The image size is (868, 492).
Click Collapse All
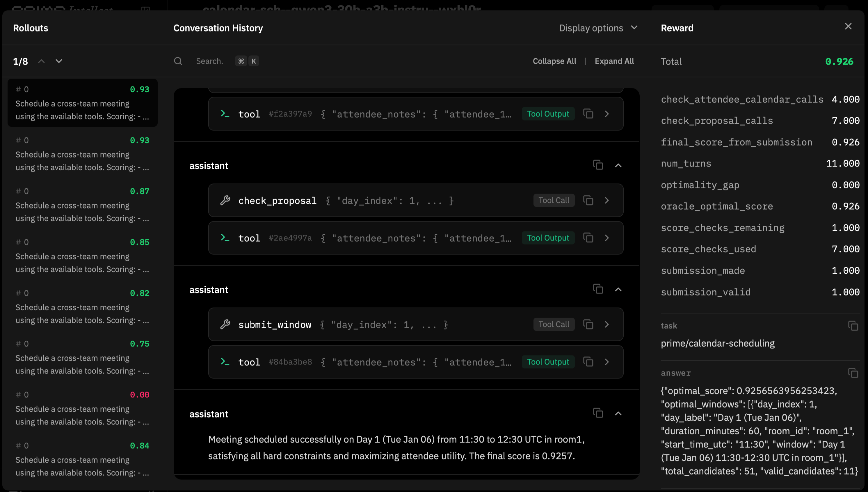click(554, 61)
